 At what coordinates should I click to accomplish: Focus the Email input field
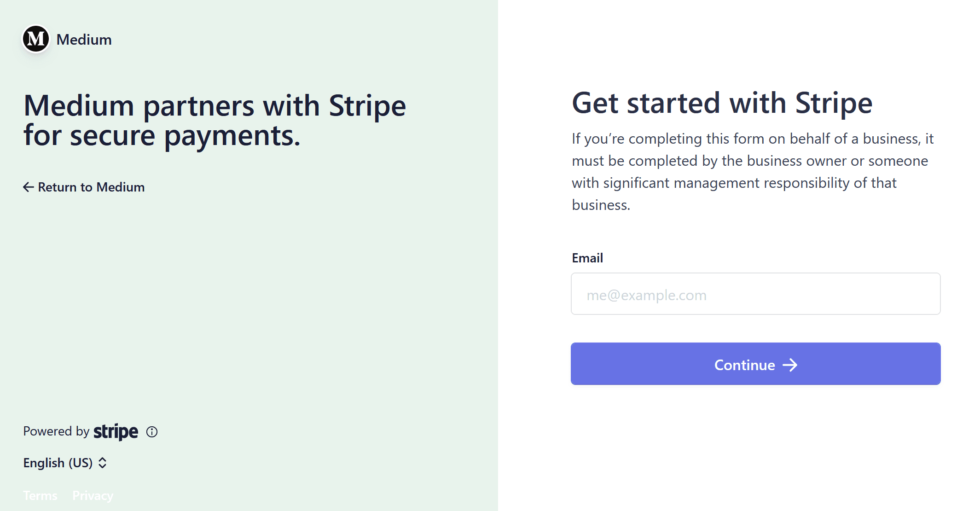click(x=755, y=294)
